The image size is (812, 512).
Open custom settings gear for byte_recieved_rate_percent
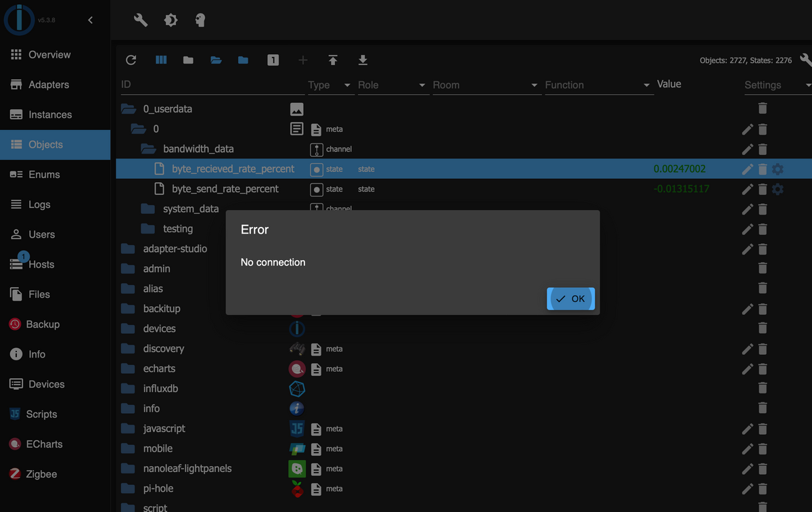click(x=777, y=169)
